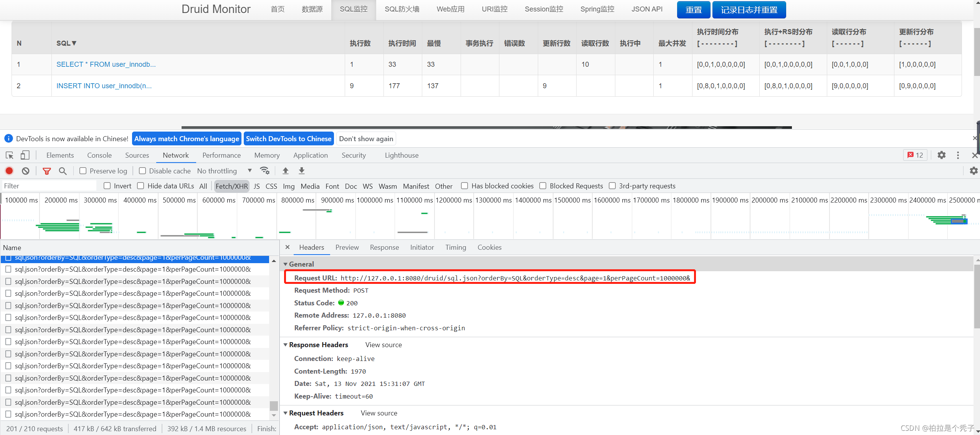Switch to the Console tab

pyautogui.click(x=99, y=155)
